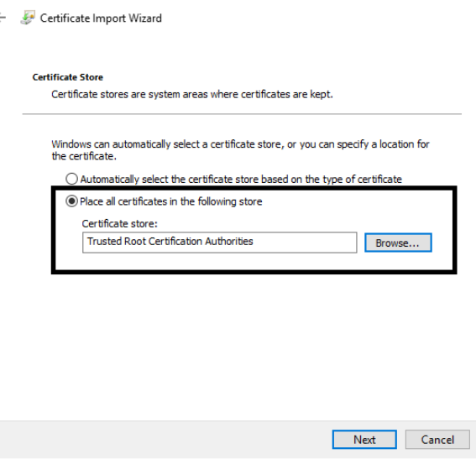The image size is (476, 459).
Task: Open the Browse dialog for certificate stores
Action: point(398,243)
